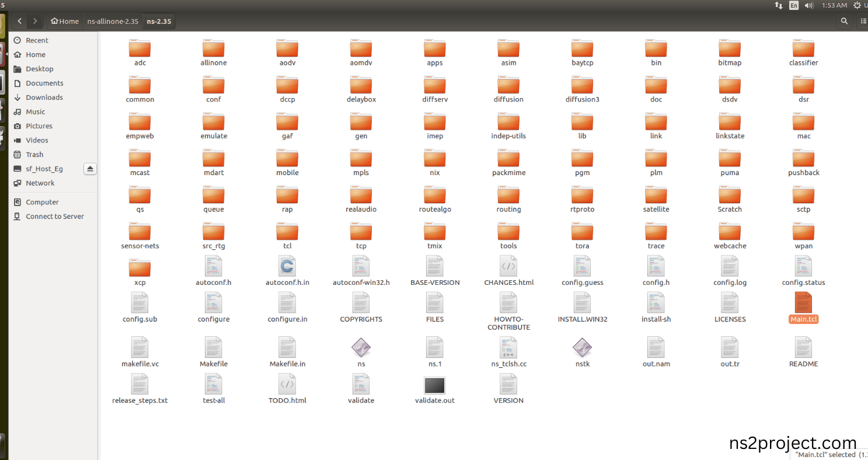Select the Main.tcl file icon
The height and width of the screenshot is (460, 868).
click(x=803, y=303)
